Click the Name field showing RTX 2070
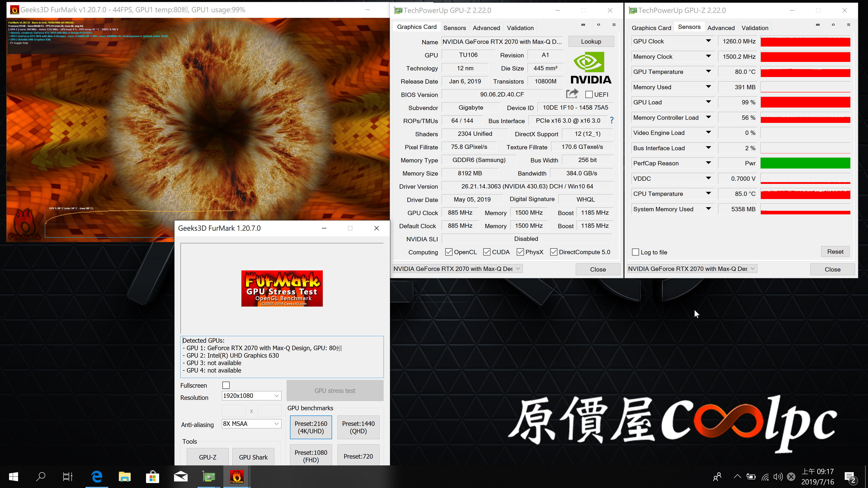The image size is (868, 488). [x=502, y=41]
